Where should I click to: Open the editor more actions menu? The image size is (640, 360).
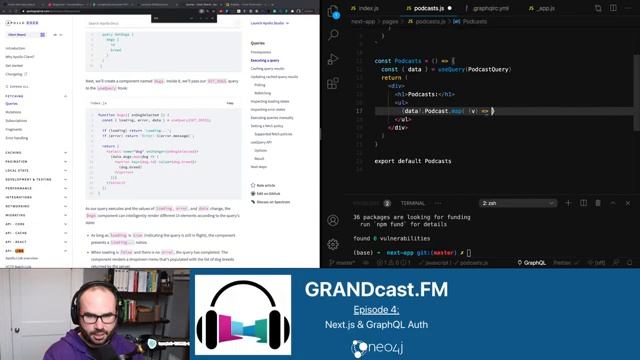point(628,8)
